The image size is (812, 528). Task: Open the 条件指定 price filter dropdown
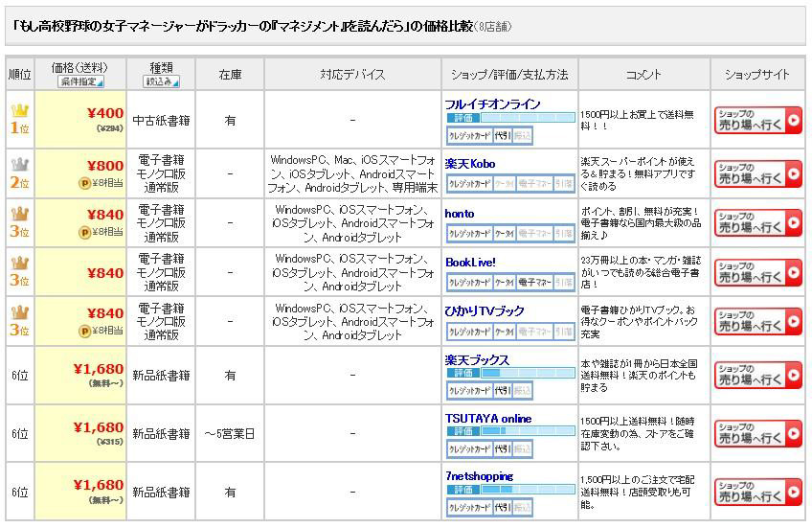click(80, 81)
